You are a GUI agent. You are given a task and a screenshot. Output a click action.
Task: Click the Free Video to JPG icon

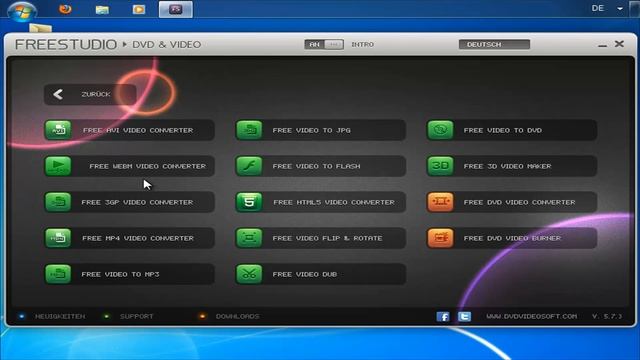(x=249, y=130)
